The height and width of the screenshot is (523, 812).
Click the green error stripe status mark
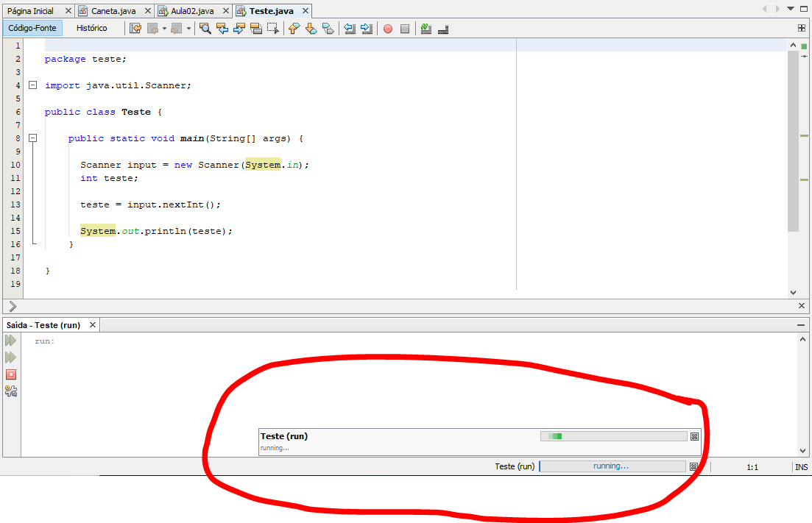pyautogui.click(x=804, y=46)
